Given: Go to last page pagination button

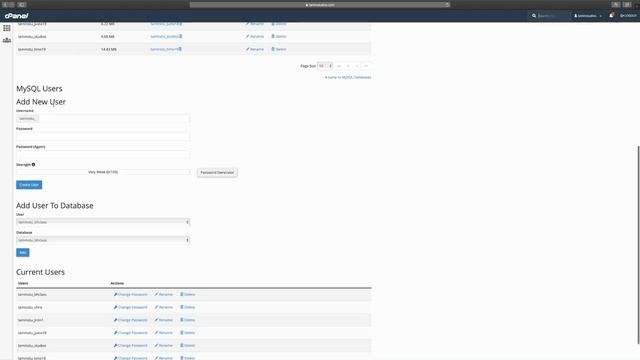Looking at the screenshot, I should (x=366, y=66).
